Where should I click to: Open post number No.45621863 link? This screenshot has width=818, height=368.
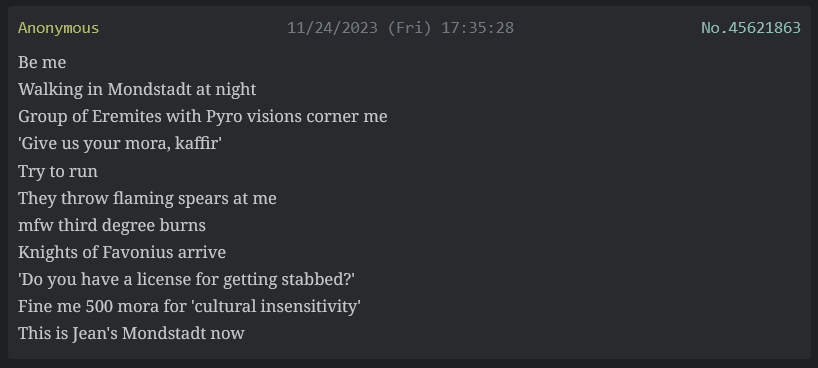pyautogui.click(x=751, y=28)
